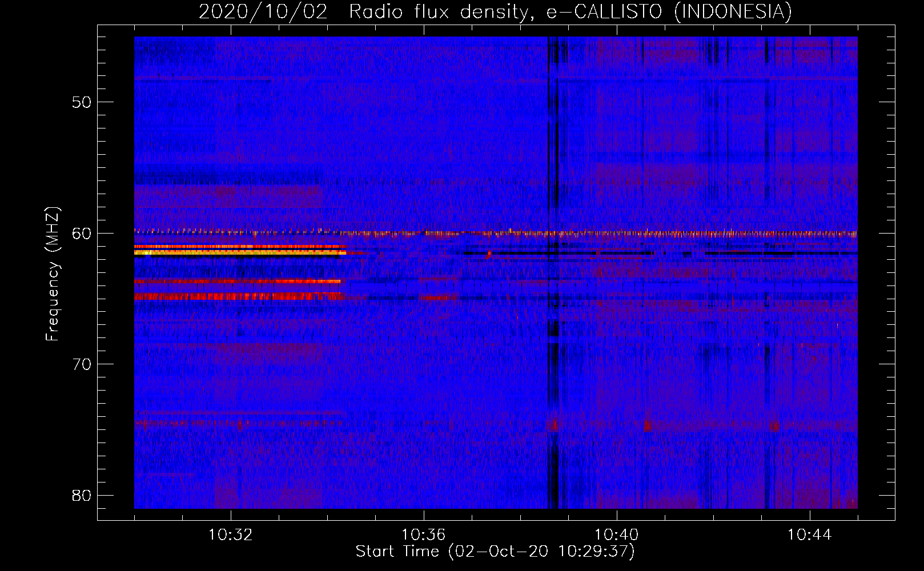The width and height of the screenshot is (924, 571).
Task: Click the 10:44 time tick label
Action: coord(809,535)
